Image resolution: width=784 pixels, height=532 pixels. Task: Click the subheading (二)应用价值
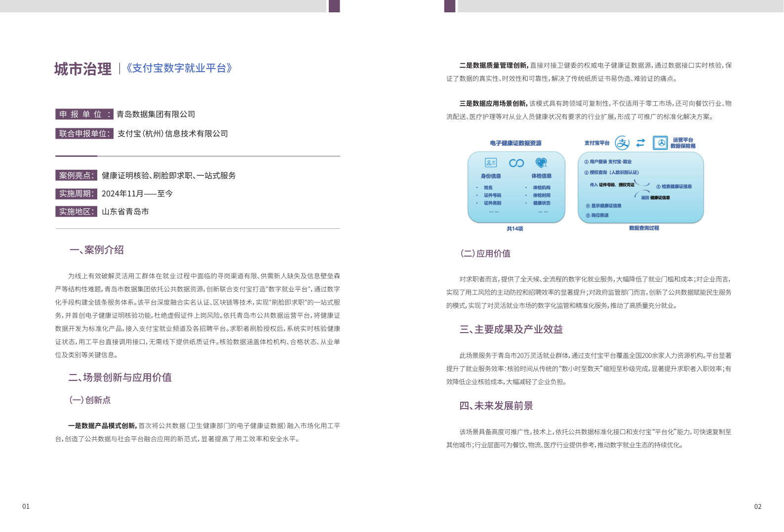tap(485, 254)
